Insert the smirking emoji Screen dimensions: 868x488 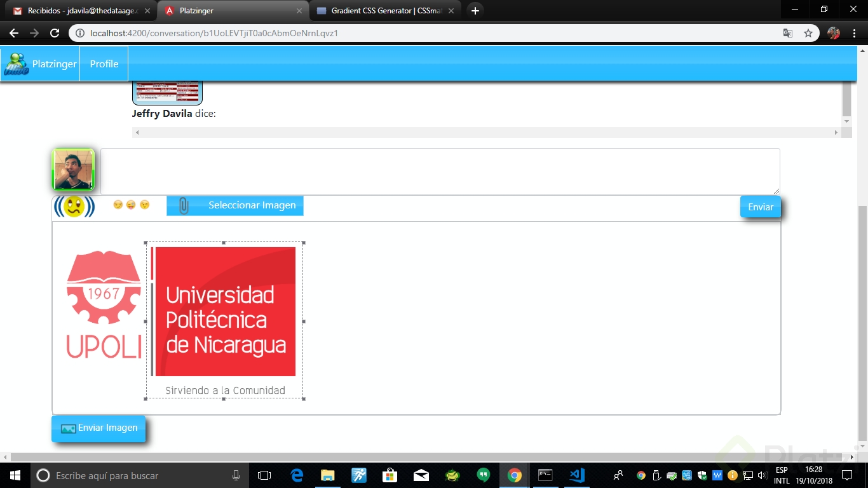(118, 205)
